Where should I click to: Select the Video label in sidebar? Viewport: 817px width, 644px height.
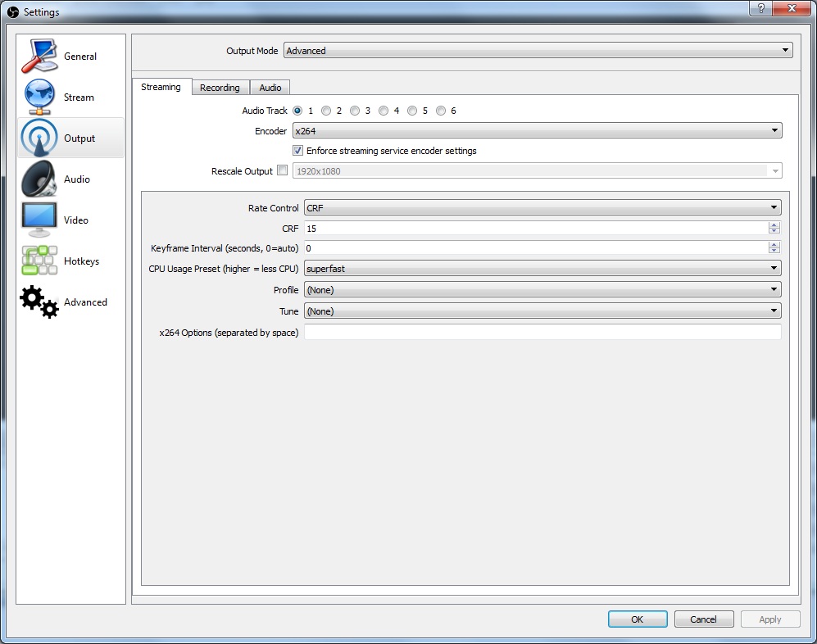pyautogui.click(x=76, y=220)
